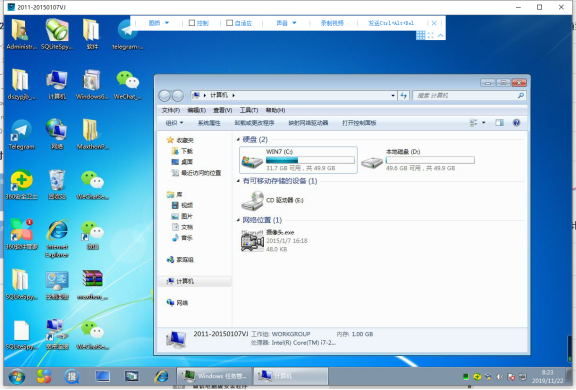576x390 pixels.
Task: Open the 计算机 desktop icon
Action: [57, 84]
